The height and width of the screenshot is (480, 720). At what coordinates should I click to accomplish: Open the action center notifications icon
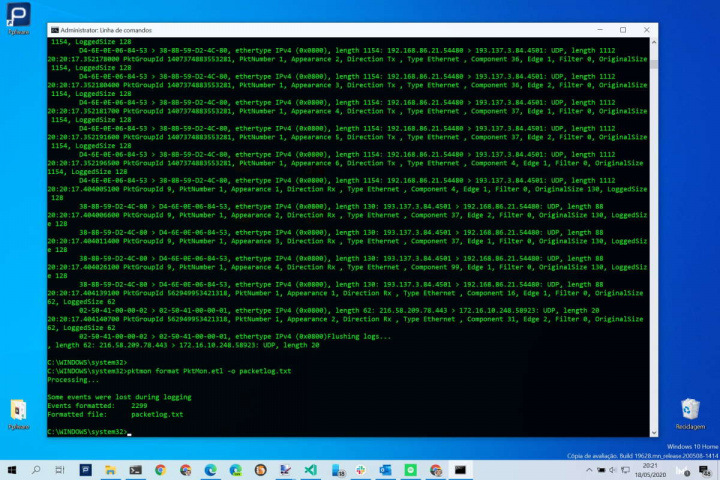click(706, 469)
